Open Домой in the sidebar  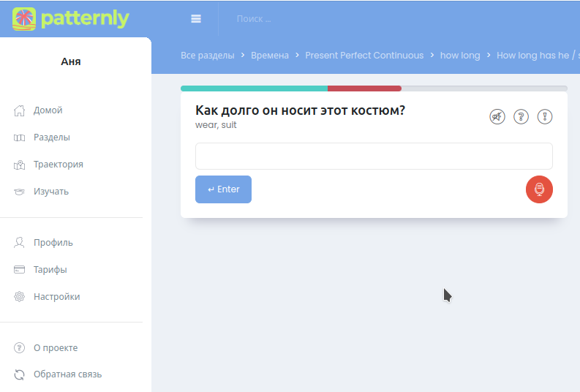click(x=48, y=110)
